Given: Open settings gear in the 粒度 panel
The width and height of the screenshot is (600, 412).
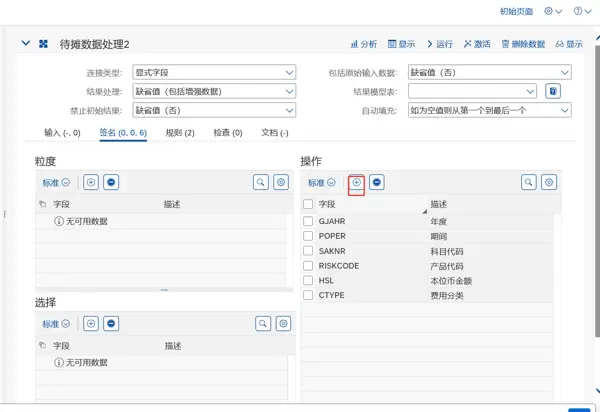Looking at the screenshot, I should pyautogui.click(x=282, y=183).
